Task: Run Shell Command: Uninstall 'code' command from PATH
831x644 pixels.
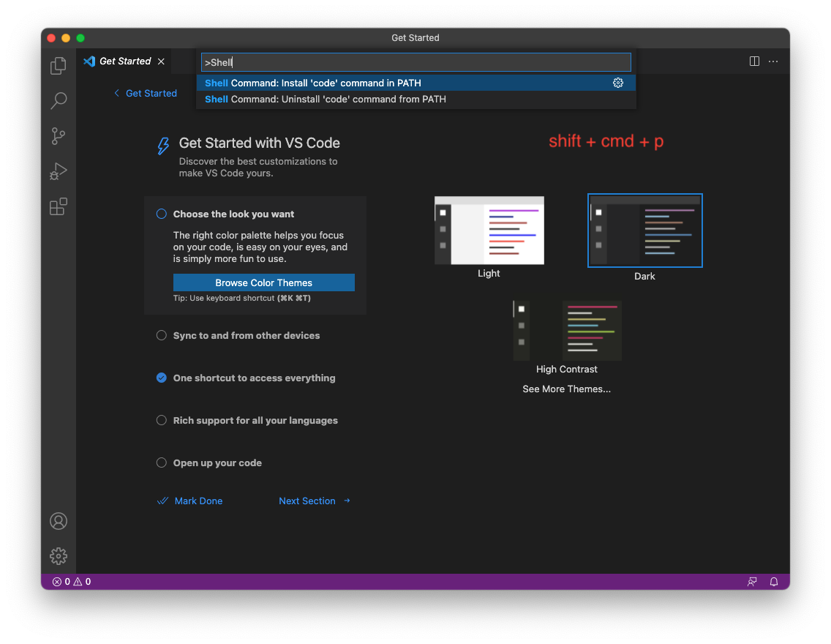Action: pos(416,99)
